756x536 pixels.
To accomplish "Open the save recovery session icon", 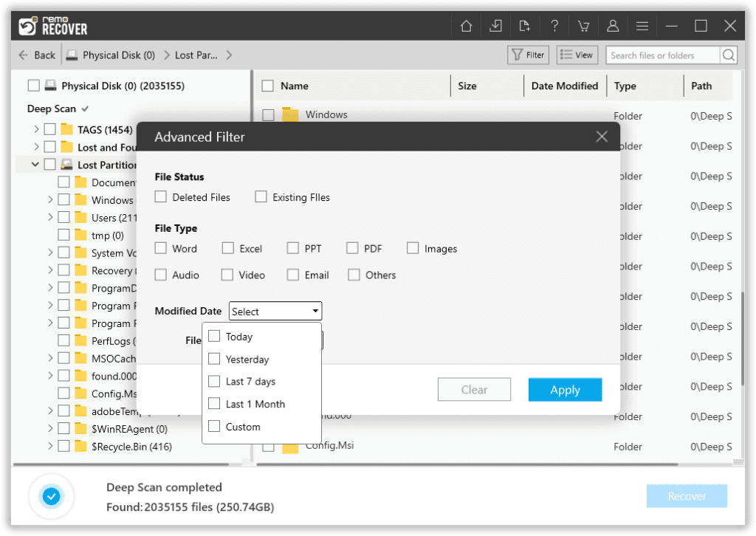I will [495, 25].
